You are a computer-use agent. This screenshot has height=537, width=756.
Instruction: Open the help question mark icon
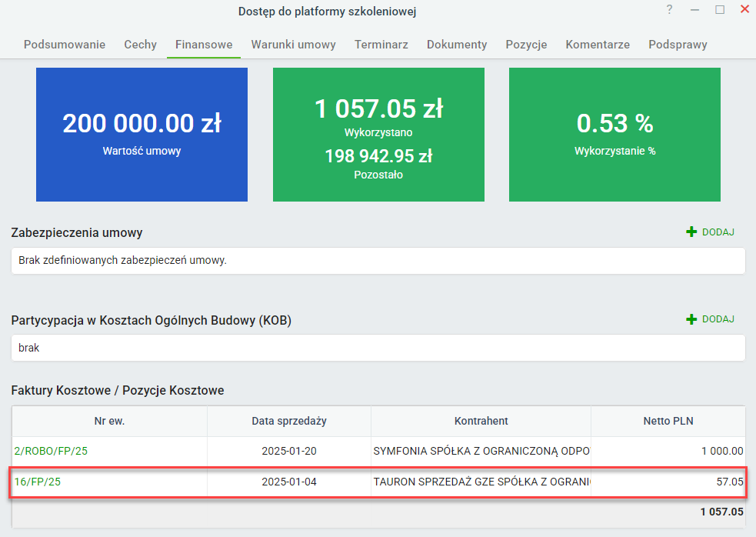[x=669, y=10]
